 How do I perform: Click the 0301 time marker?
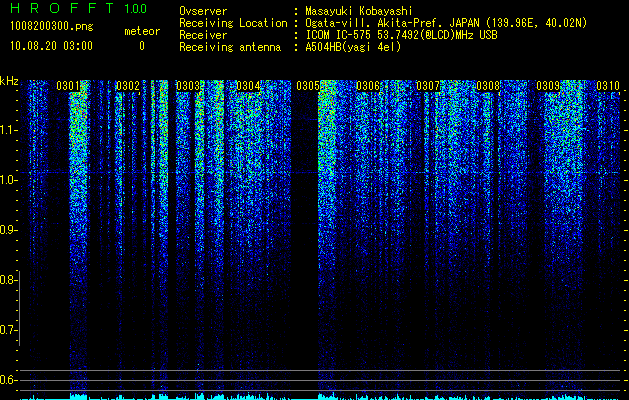(68, 86)
